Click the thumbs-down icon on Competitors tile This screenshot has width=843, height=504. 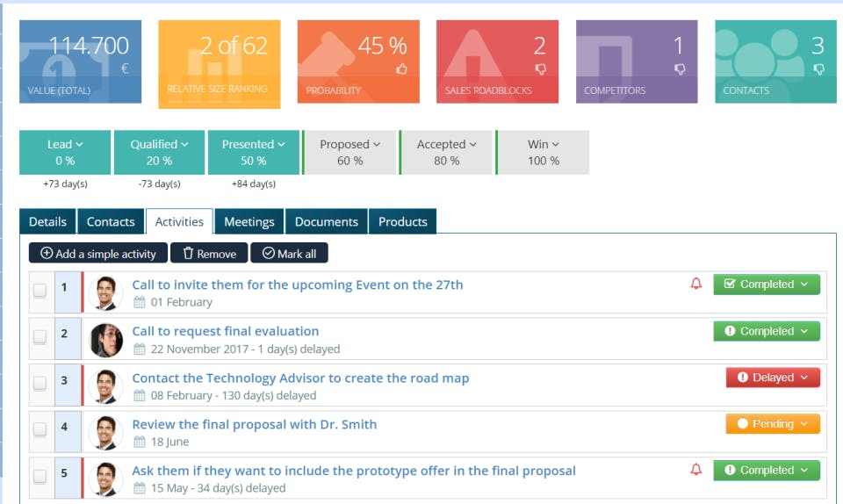[x=679, y=68]
